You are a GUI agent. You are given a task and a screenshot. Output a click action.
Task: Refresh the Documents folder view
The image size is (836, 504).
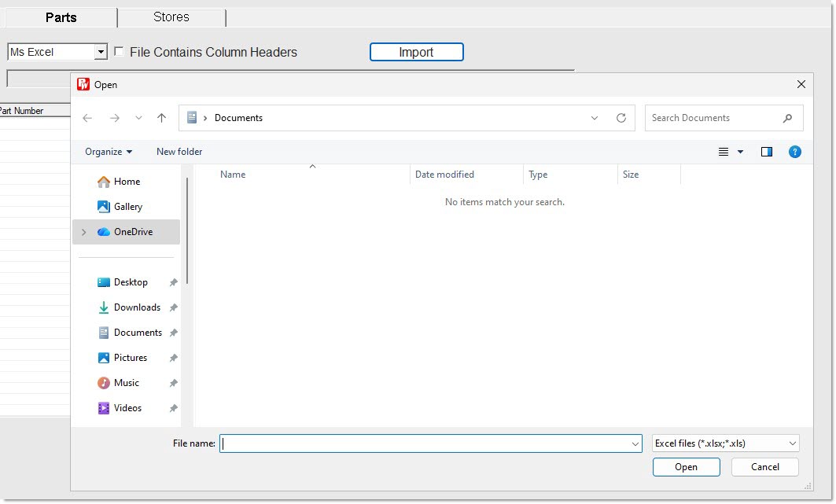coord(621,118)
